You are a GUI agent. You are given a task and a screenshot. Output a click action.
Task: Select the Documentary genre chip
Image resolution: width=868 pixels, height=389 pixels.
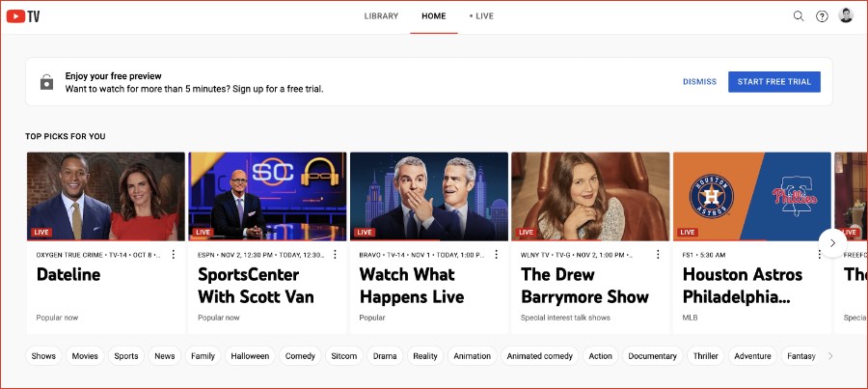[x=652, y=356]
